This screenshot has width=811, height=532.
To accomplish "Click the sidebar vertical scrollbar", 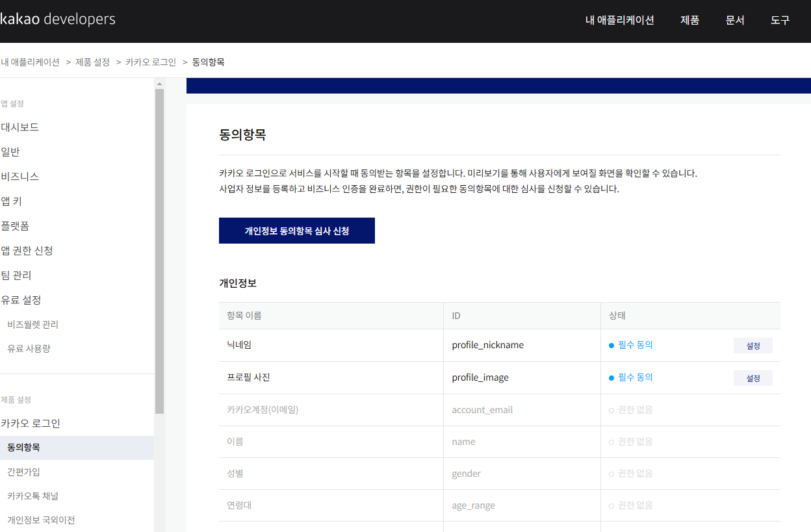I will point(159,251).
